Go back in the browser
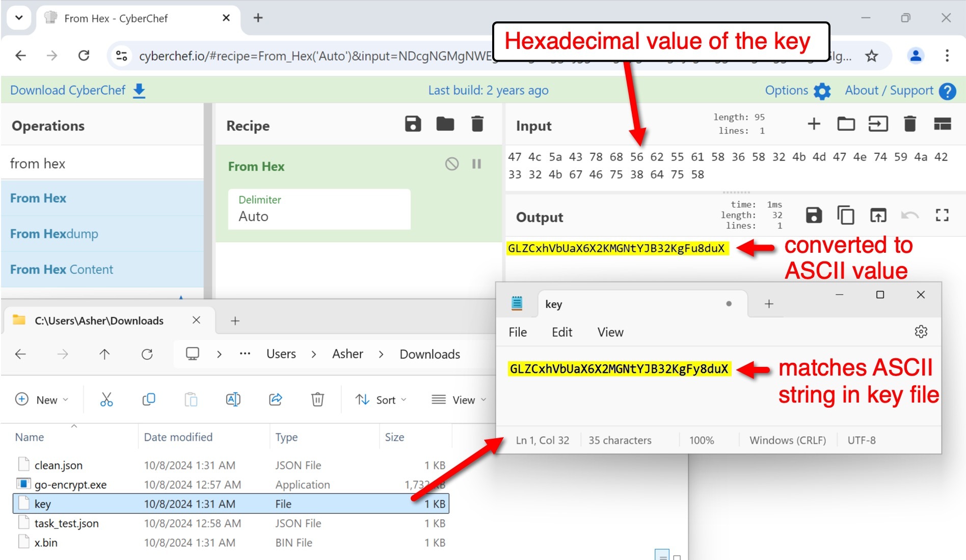 pos(20,56)
